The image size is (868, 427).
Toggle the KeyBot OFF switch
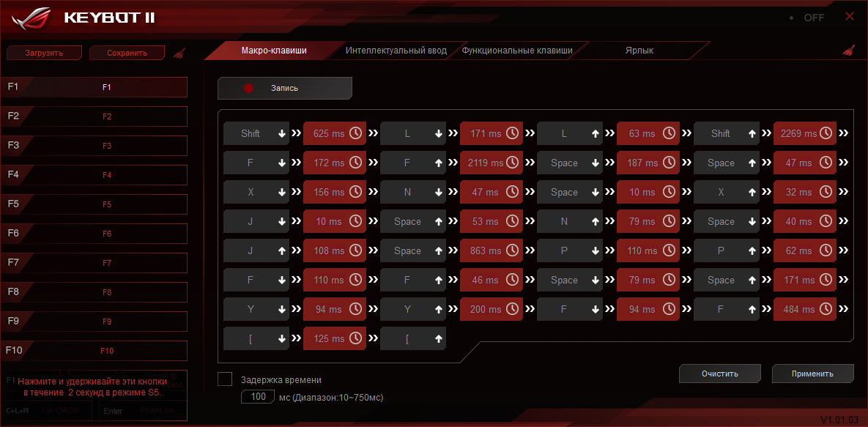click(x=807, y=18)
